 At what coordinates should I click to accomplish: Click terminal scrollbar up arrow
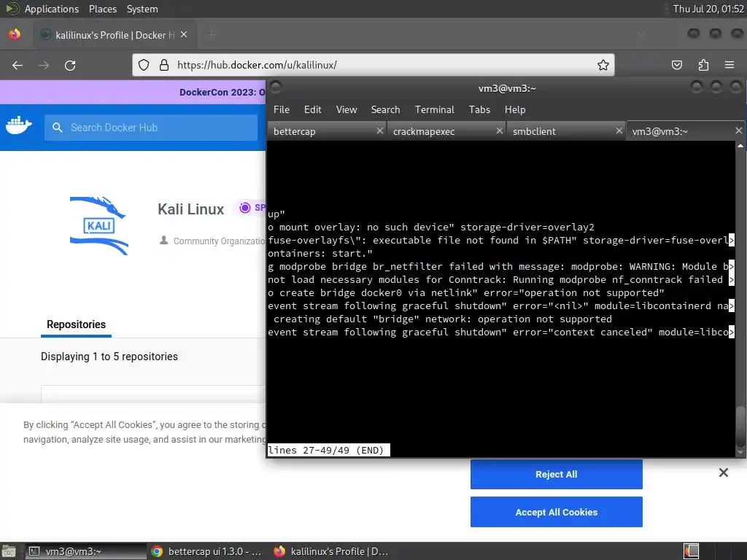pos(740,146)
